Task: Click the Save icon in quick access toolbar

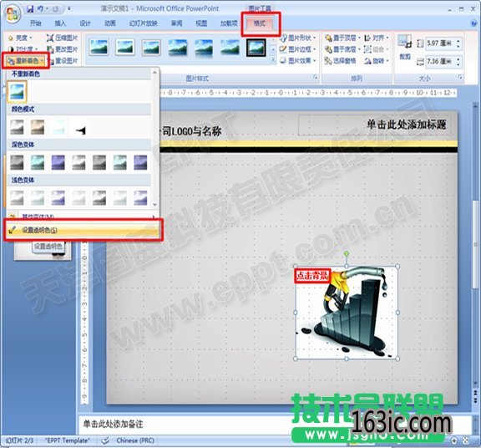Action: (x=30, y=9)
